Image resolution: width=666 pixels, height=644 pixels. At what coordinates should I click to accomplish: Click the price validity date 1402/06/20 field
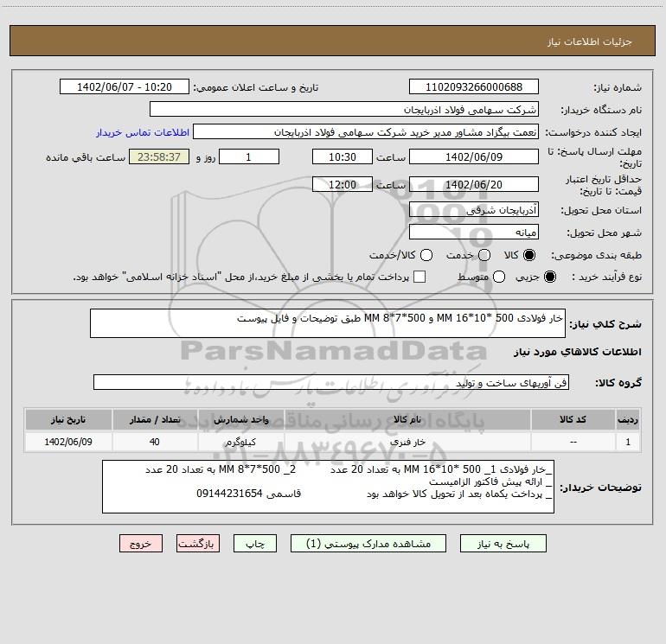click(x=474, y=184)
